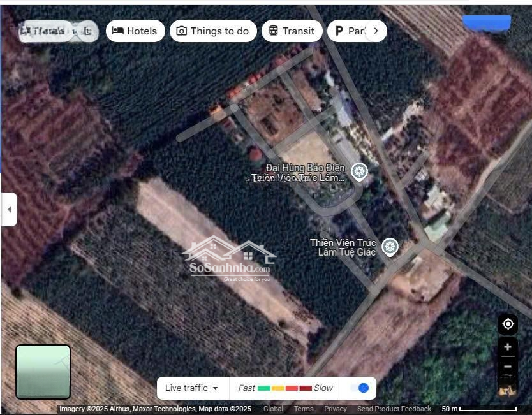Zoom in with the plus button
This screenshot has height=415, width=532.
click(x=508, y=347)
